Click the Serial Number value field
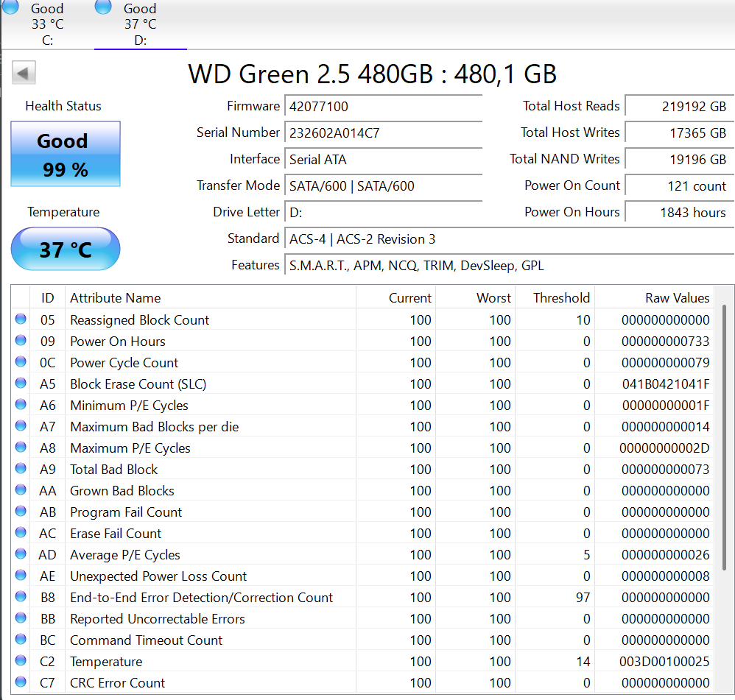735x700 pixels. (382, 133)
